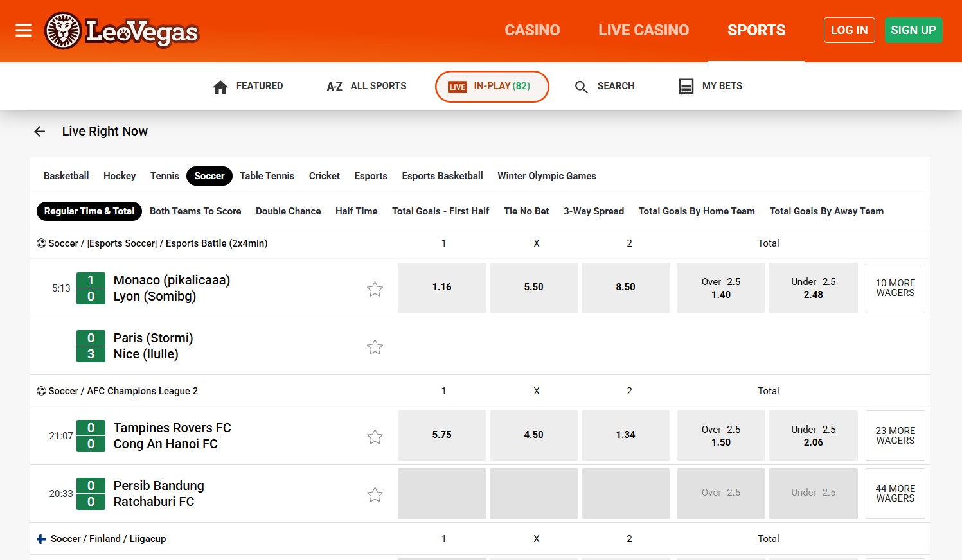Favorite the Persib Bandung vs Ratchaburi match

pos(375,494)
